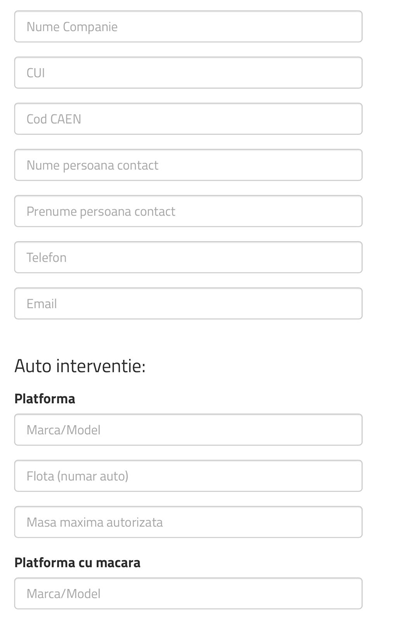The height and width of the screenshot is (620, 405).
Task: Place cursor in company name box
Action: (x=188, y=26)
